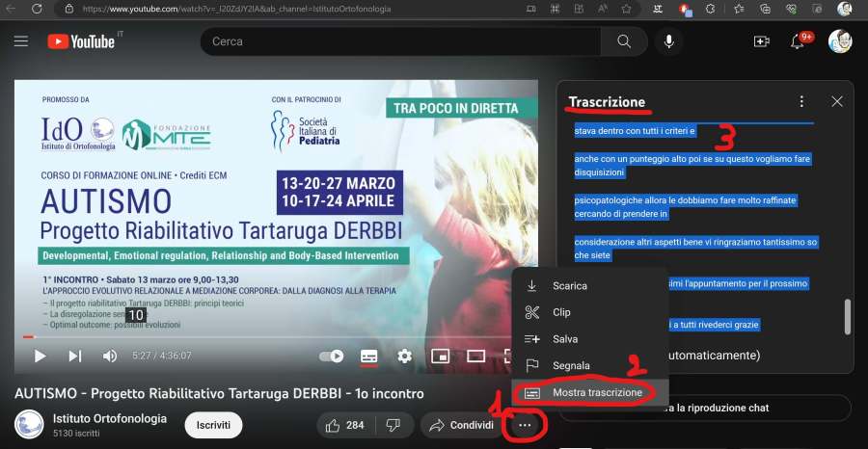Image resolution: width=868 pixels, height=449 pixels.
Task: Select Mostra trascrizione from the menu
Action: pos(597,392)
